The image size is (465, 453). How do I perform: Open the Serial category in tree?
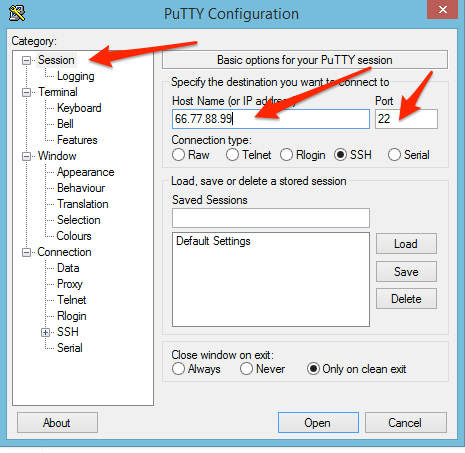pos(70,348)
